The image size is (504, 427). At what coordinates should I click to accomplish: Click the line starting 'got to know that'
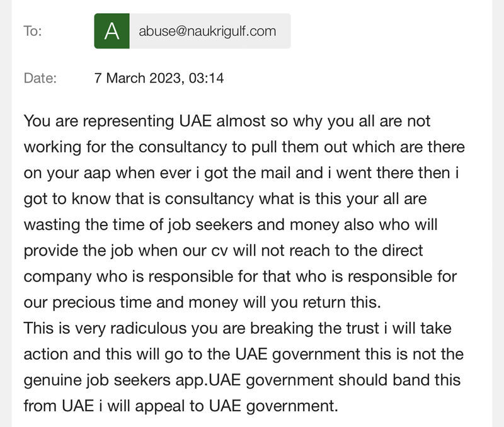225,199
